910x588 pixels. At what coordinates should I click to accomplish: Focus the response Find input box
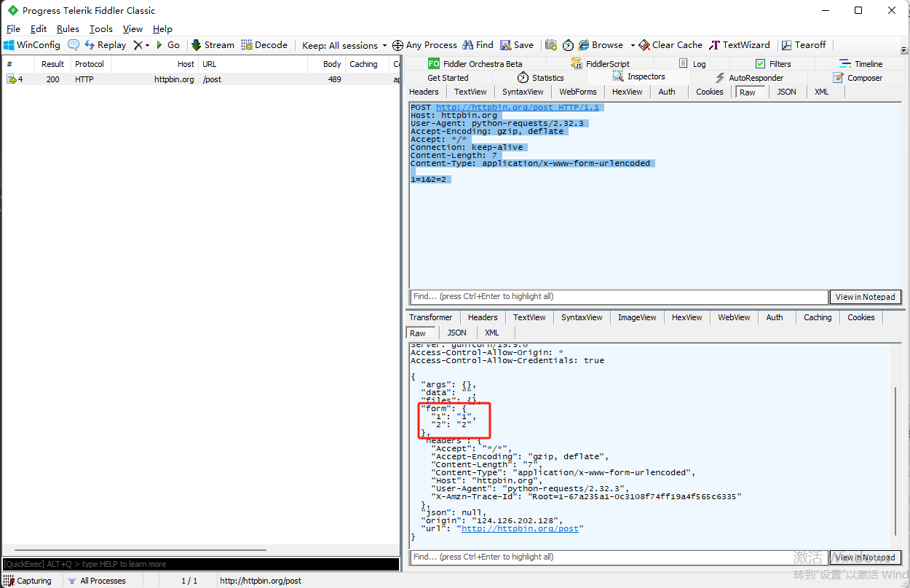pos(620,557)
